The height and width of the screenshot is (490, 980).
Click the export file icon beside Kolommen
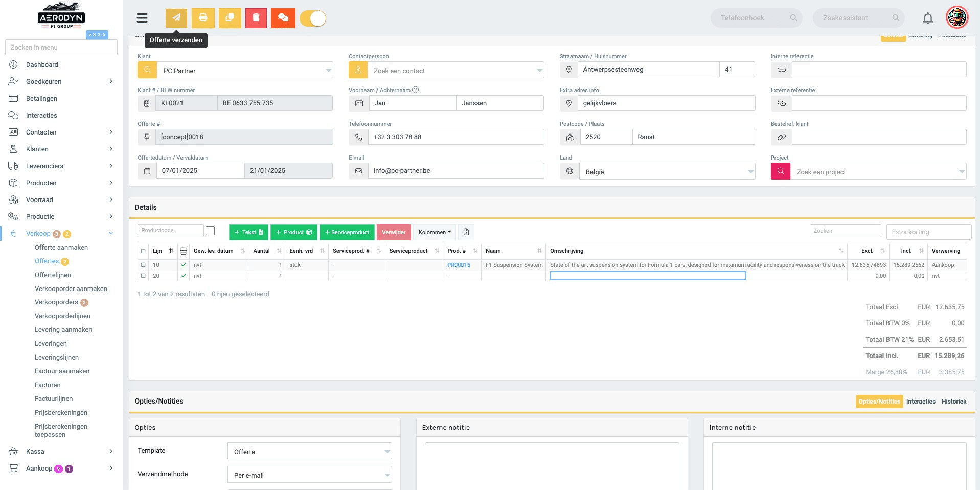coord(466,232)
